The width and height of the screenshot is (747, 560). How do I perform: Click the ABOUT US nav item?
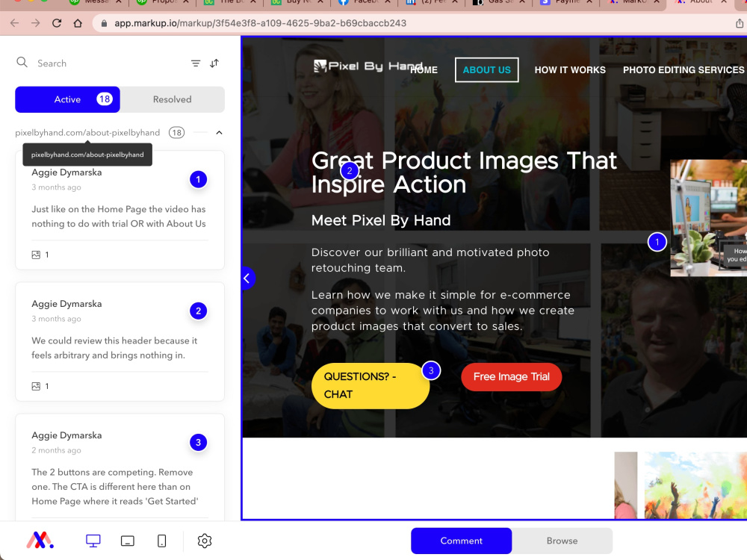tap(486, 70)
